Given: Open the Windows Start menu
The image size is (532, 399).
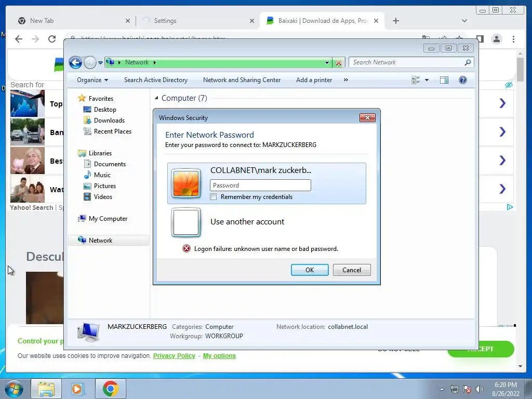Looking at the screenshot, I should (x=13, y=389).
